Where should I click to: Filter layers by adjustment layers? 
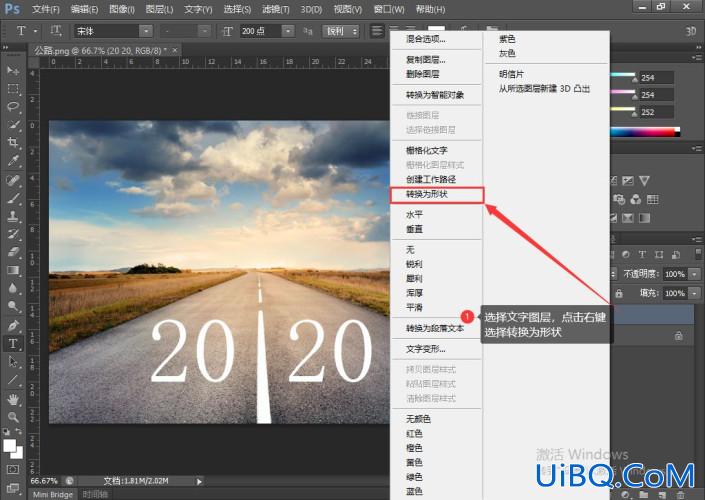[625, 254]
